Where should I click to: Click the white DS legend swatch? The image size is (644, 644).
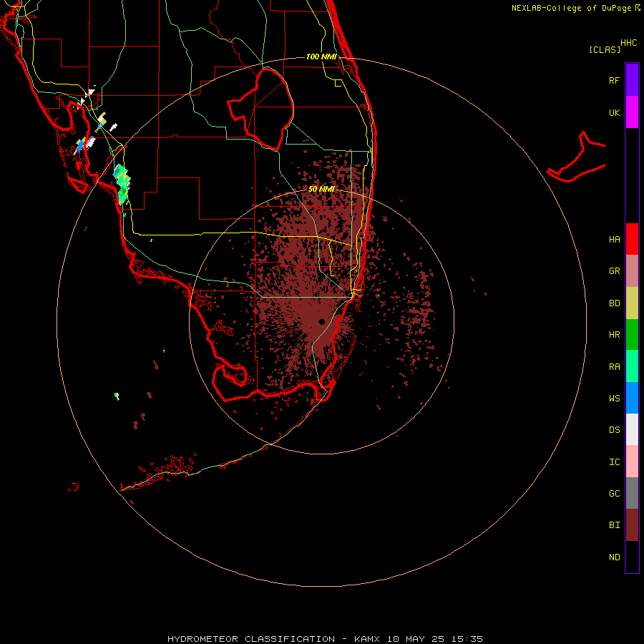pyautogui.click(x=632, y=429)
